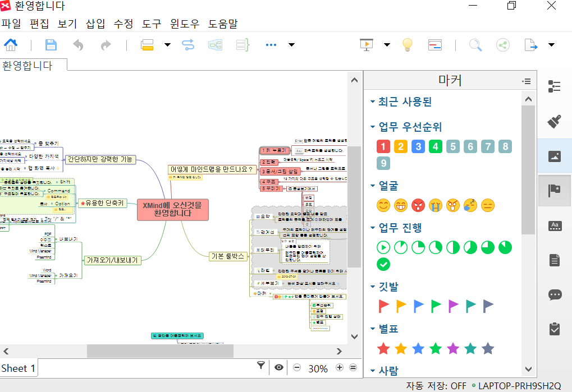This screenshot has height=392, width=572.
Task: Open the Image panel in sidebar
Action: 555,156
